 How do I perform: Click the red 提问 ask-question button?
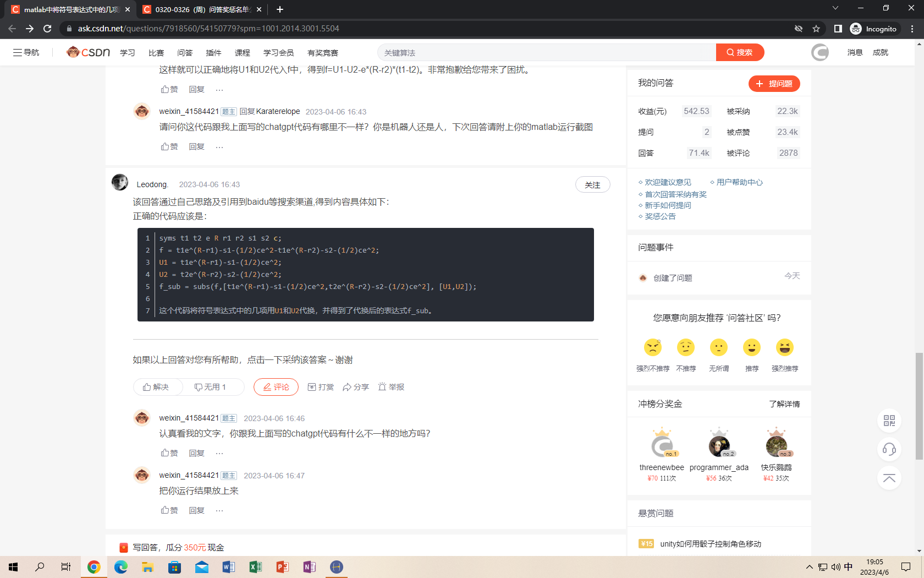click(774, 84)
